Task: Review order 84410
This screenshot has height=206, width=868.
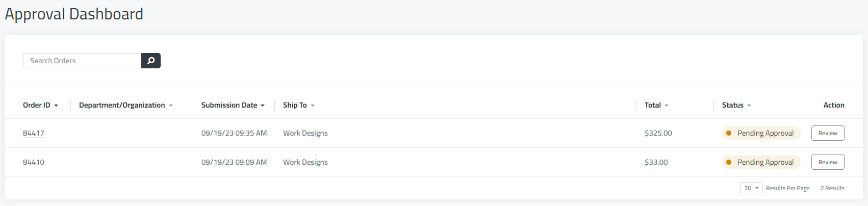Action: (828, 162)
